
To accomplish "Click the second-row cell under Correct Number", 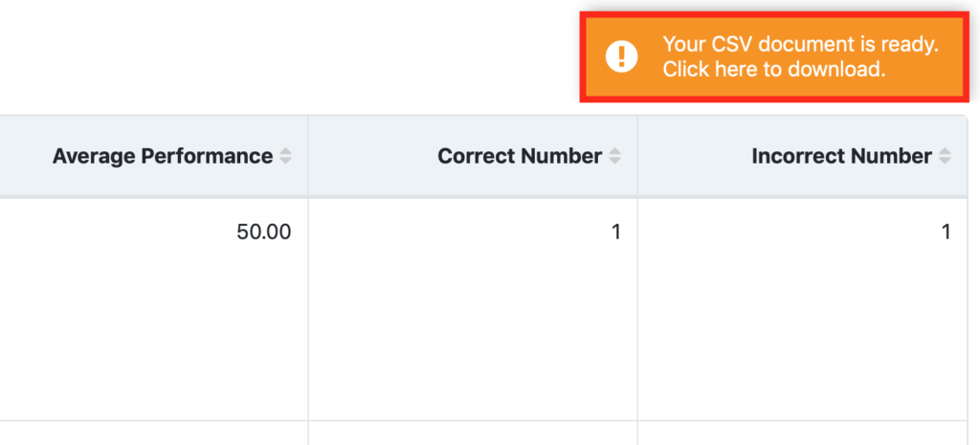I will coord(473,434).
